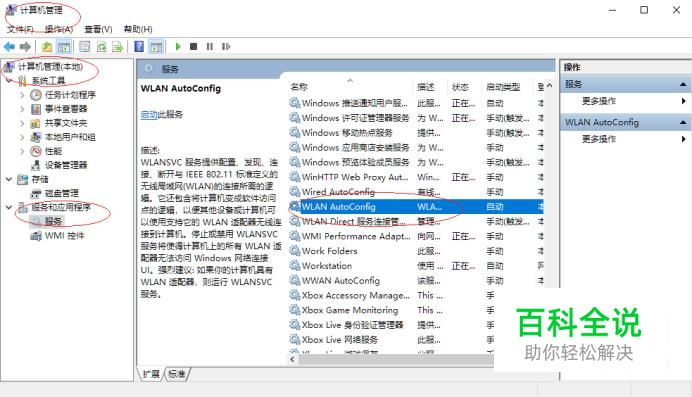Select 共享文件夹 in the tree
The width and height of the screenshot is (692, 397).
click(66, 123)
